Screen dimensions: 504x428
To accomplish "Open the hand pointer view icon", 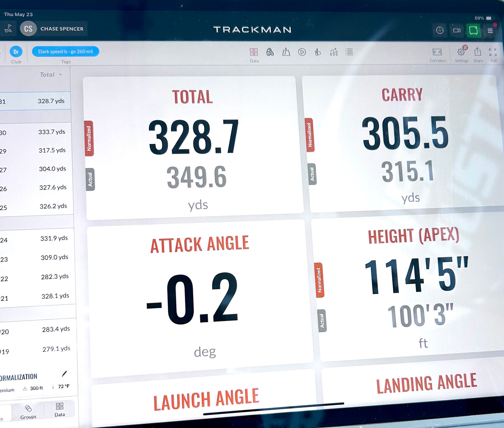I will click(x=317, y=52).
